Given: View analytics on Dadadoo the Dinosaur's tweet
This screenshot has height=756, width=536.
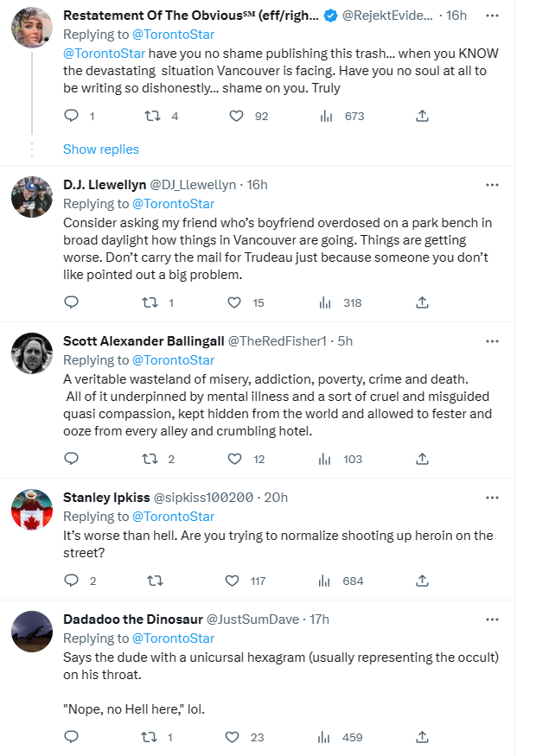Looking at the screenshot, I should click(324, 737).
